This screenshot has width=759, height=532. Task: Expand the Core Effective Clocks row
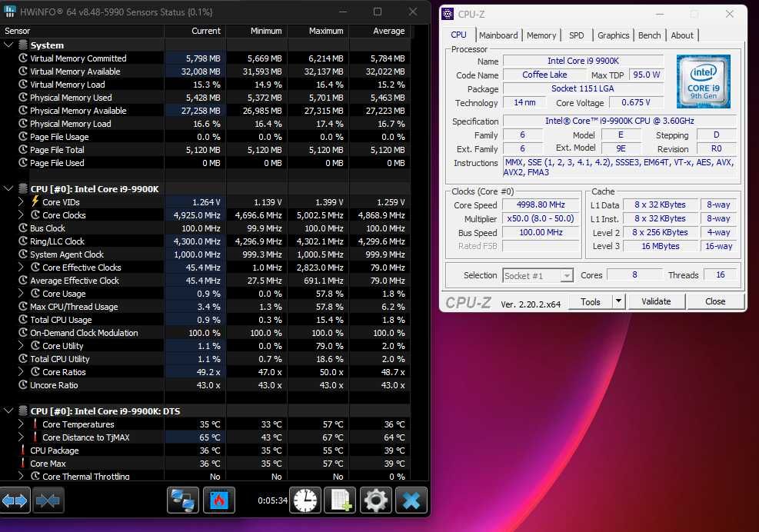coord(21,267)
